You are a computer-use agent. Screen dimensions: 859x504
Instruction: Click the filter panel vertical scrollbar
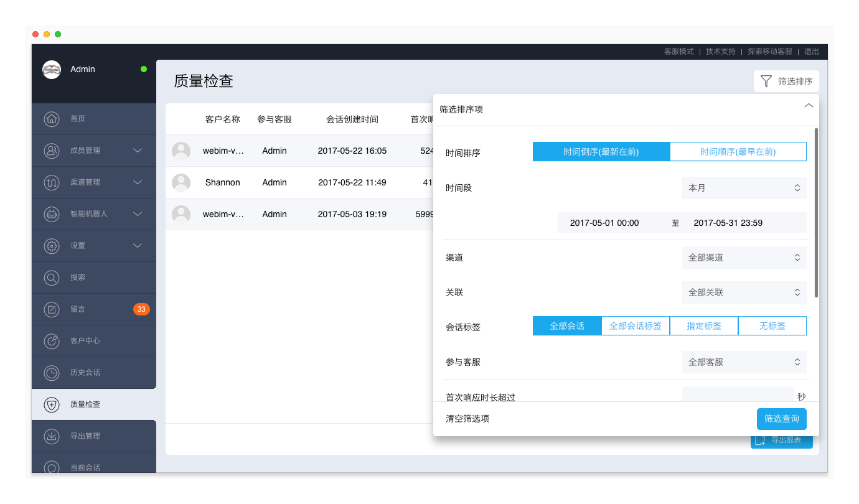pos(816,213)
